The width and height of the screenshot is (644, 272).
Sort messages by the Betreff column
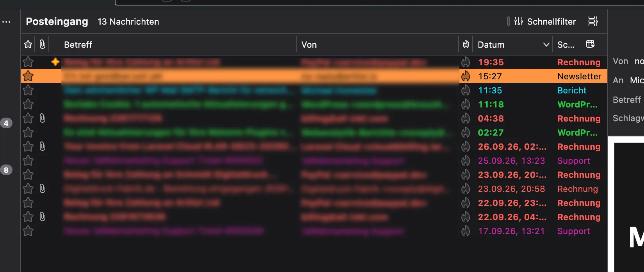pos(78,45)
